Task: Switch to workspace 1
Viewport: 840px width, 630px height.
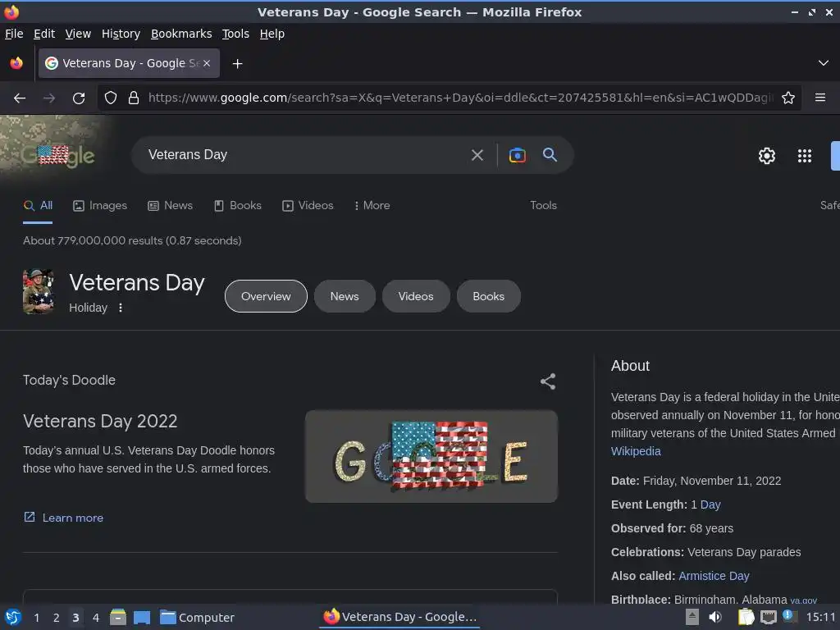Action: 36,618
